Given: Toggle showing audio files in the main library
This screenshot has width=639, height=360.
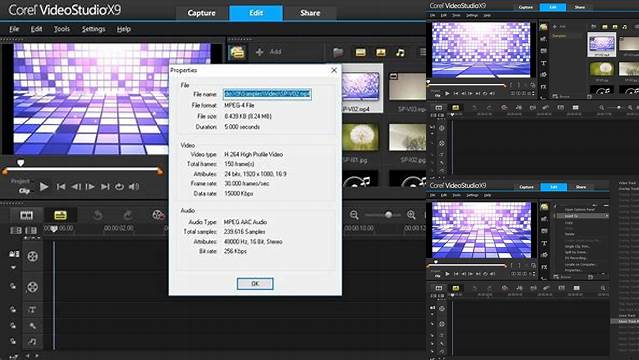Looking at the screenshot, I should (400, 52).
